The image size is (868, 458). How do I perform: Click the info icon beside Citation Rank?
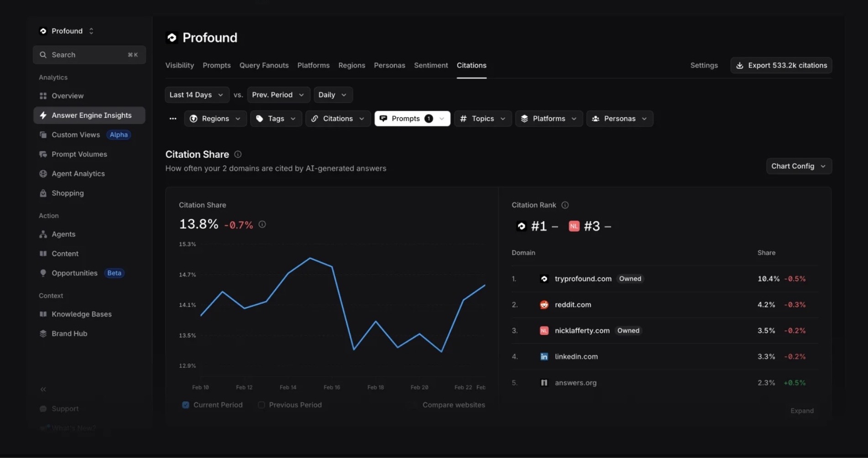point(565,205)
